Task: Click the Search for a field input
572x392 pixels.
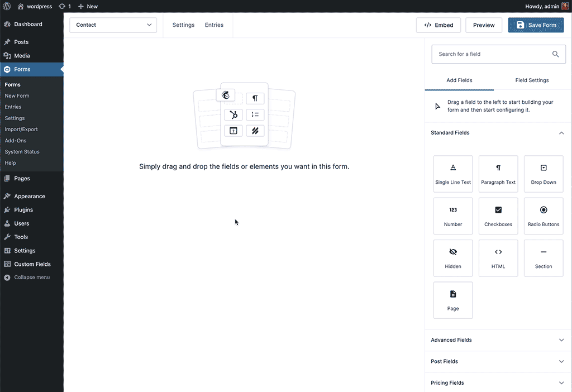Action: 492,54
